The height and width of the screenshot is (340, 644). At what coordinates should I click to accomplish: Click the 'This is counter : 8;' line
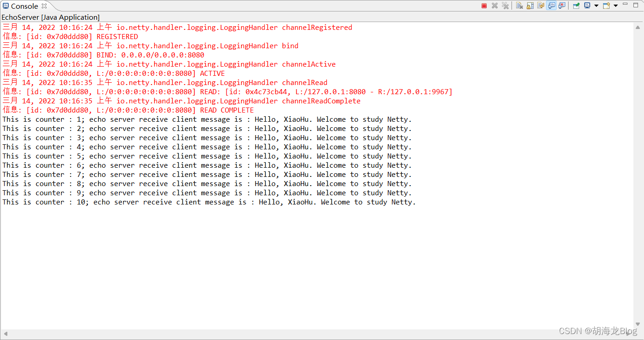pos(207,184)
